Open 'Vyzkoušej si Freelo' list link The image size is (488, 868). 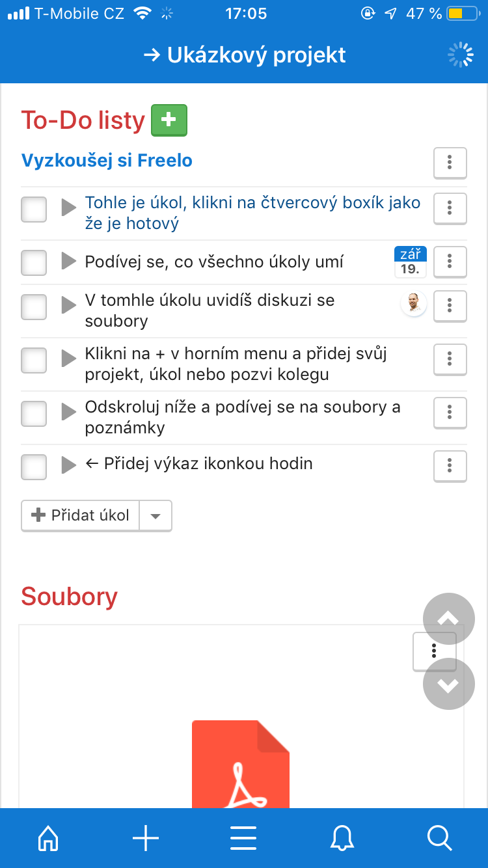coord(107,161)
